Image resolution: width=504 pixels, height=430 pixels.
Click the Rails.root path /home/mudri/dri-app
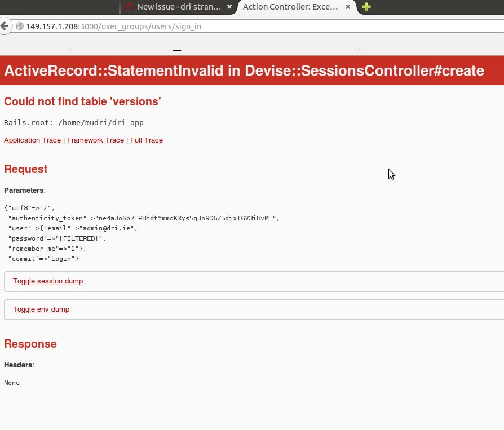pos(100,122)
